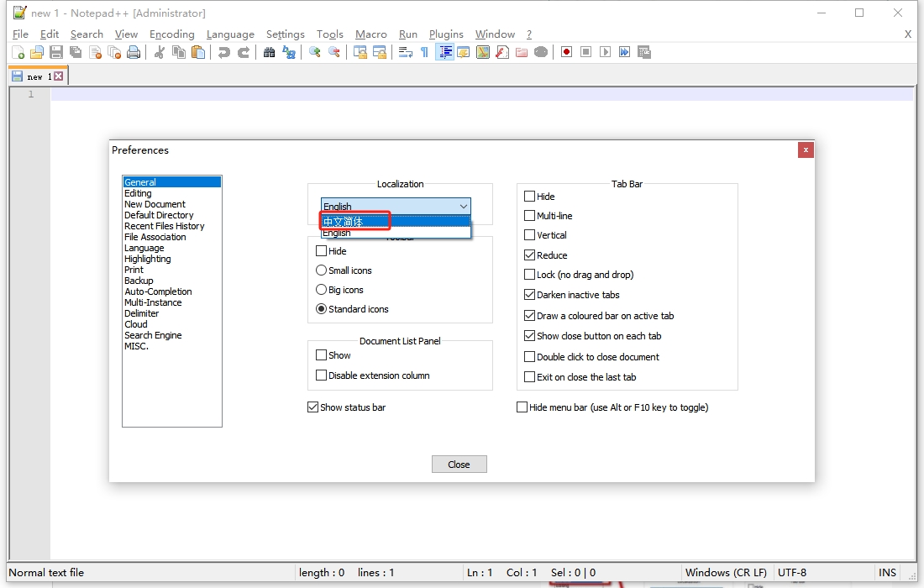Click INS indicator in the status bar
This screenshot has height=588, width=924.
click(x=888, y=573)
